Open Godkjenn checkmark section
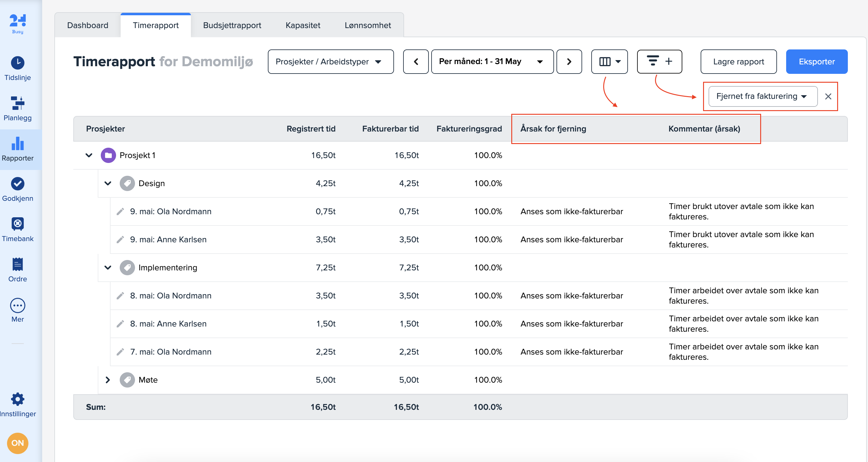The width and height of the screenshot is (868, 462). 17,184
